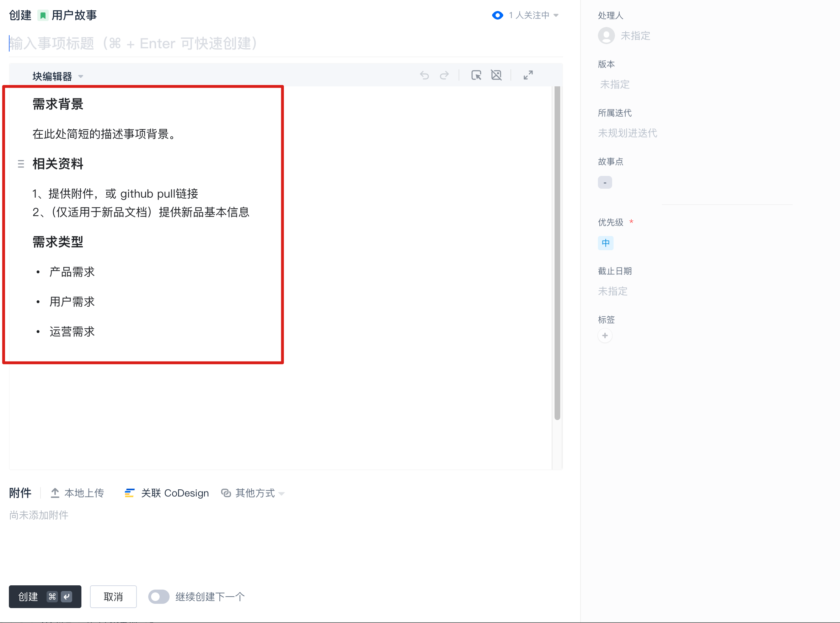Click the add tag plus icon
Image resolution: width=840 pixels, height=623 pixels.
[605, 335]
